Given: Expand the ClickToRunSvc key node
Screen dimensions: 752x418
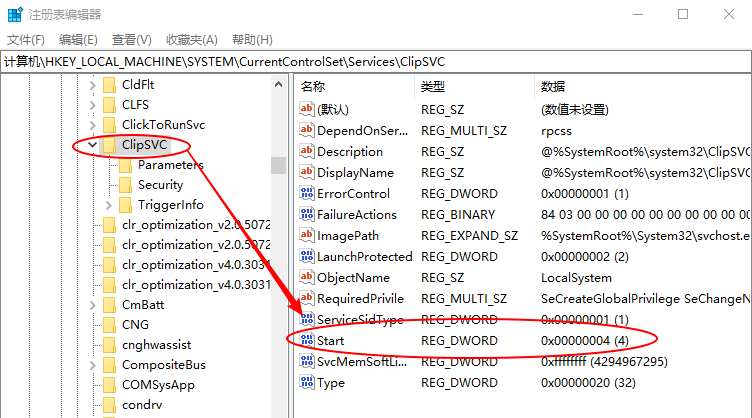Looking at the screenshot, I should (93, 125).
